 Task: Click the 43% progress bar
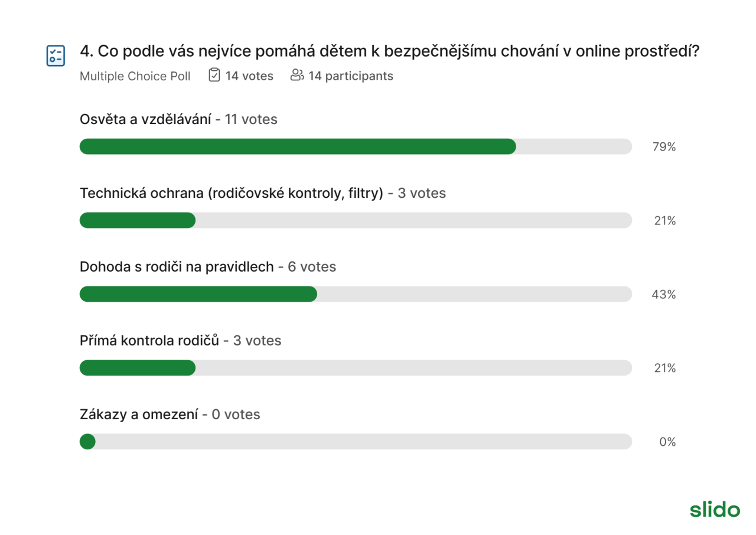pos(356,294)
